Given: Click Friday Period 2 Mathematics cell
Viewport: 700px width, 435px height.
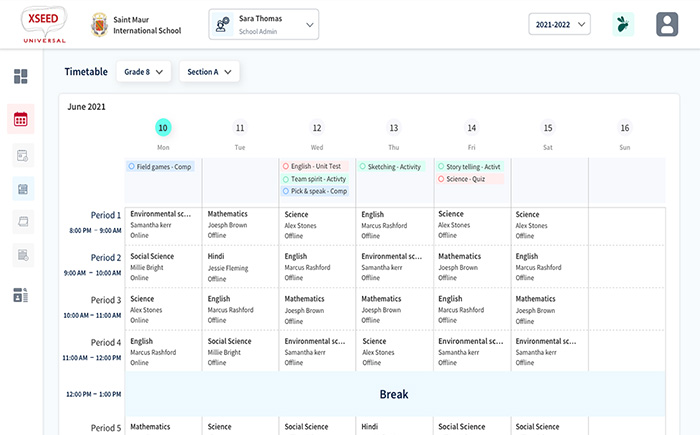Looking at the screenshot, I should point(472,267).
